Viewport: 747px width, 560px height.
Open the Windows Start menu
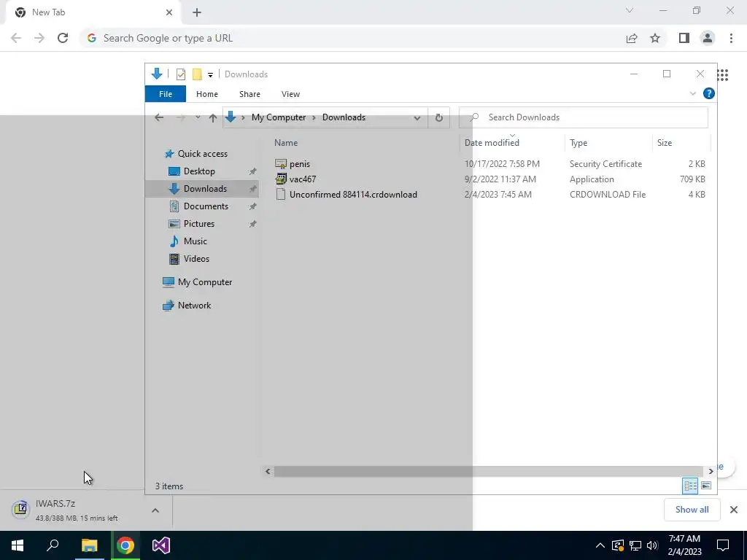pos(18,545)
